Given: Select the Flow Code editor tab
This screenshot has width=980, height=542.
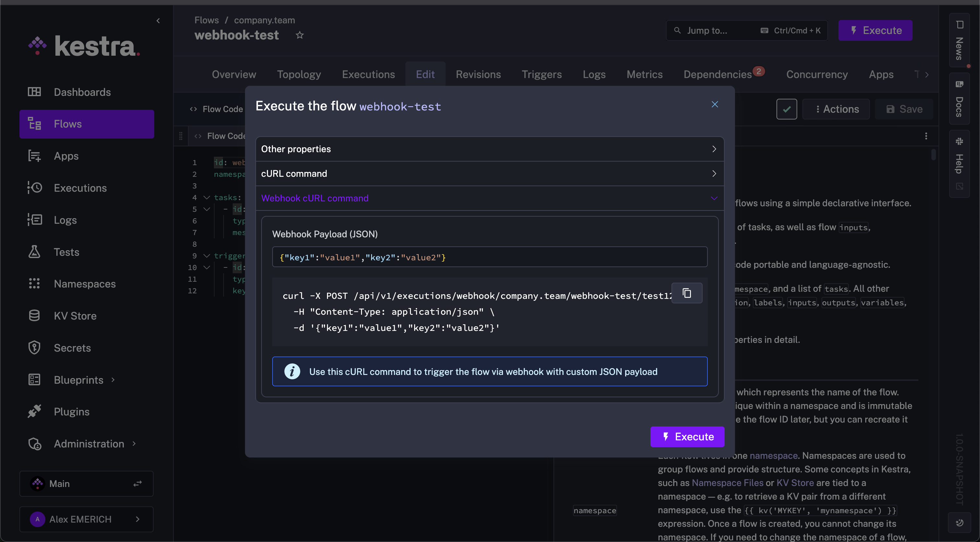Looking at the screenshot, I should pos(221,136).
